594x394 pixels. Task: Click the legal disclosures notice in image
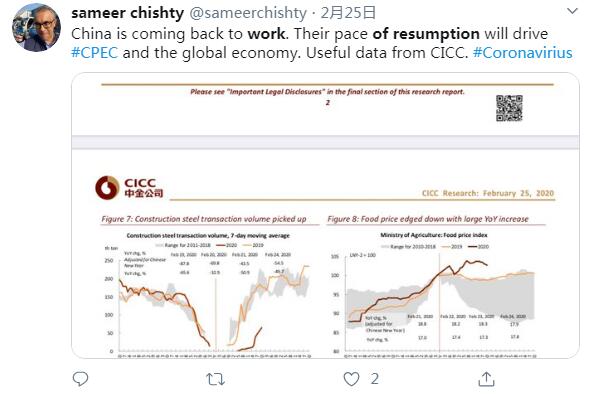[327, 92]
